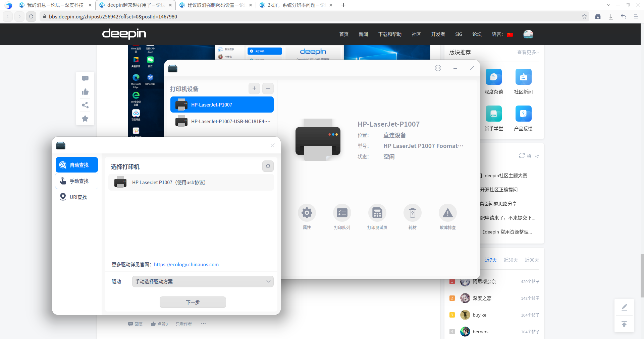Click the language China flag selector
644x339 pixels.
pyautogui.click(x=510, y=35)
